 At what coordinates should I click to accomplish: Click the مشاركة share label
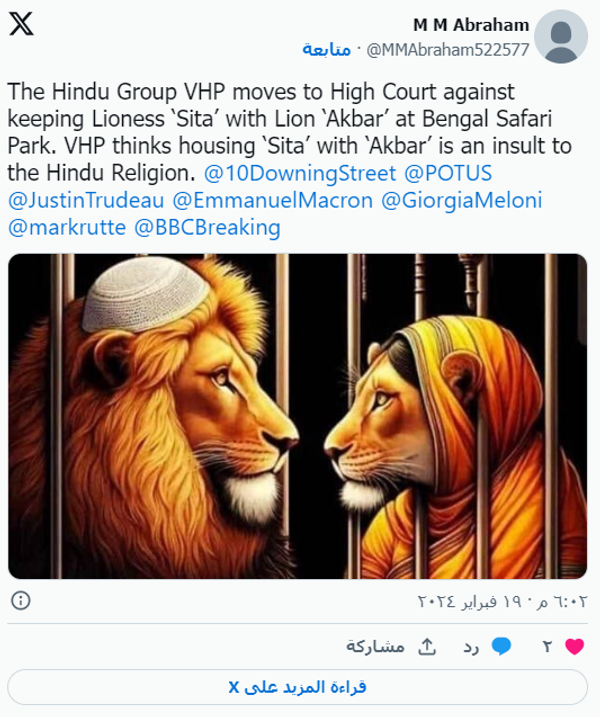375,646
